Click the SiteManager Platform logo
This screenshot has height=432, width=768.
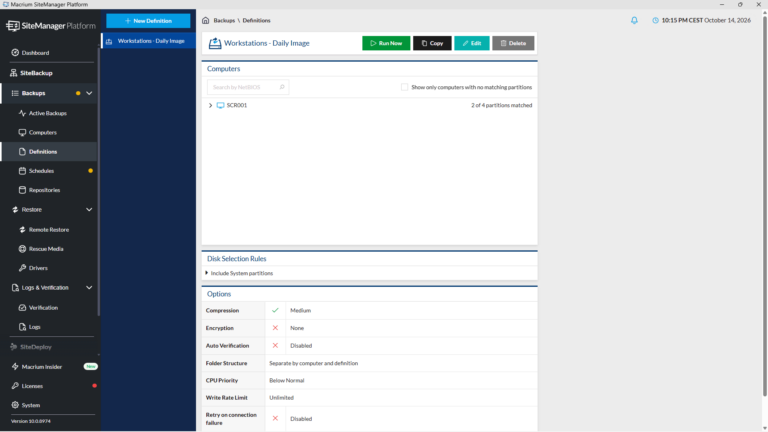coord(51,25)
